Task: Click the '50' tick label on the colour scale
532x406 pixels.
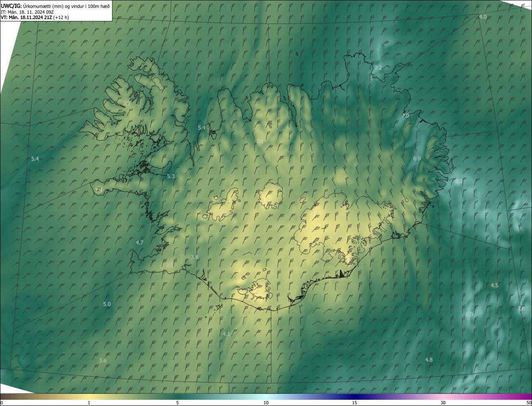Action: [x=529, y=403]
